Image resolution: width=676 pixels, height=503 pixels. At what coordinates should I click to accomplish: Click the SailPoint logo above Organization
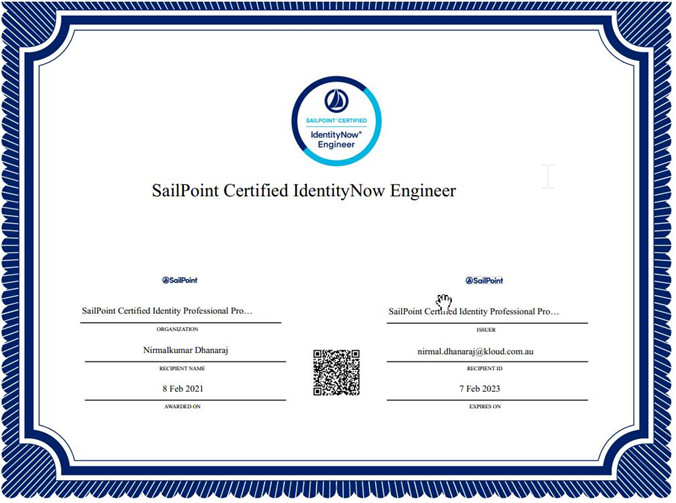(180, 280)
